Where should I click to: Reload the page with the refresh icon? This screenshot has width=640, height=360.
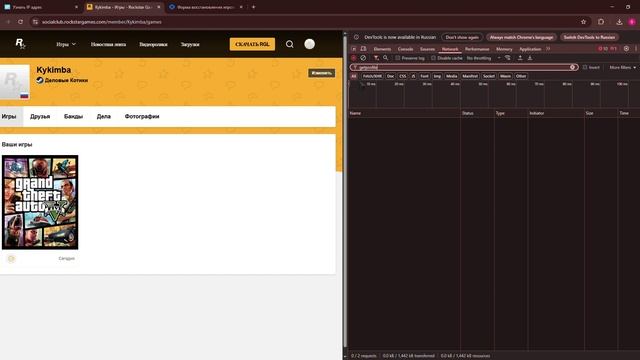[20, 22]
